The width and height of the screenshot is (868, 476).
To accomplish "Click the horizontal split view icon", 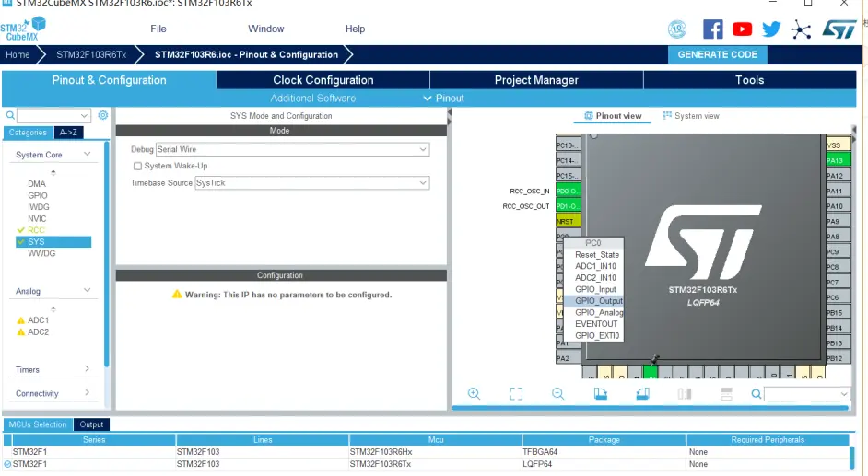I will 726,394.
